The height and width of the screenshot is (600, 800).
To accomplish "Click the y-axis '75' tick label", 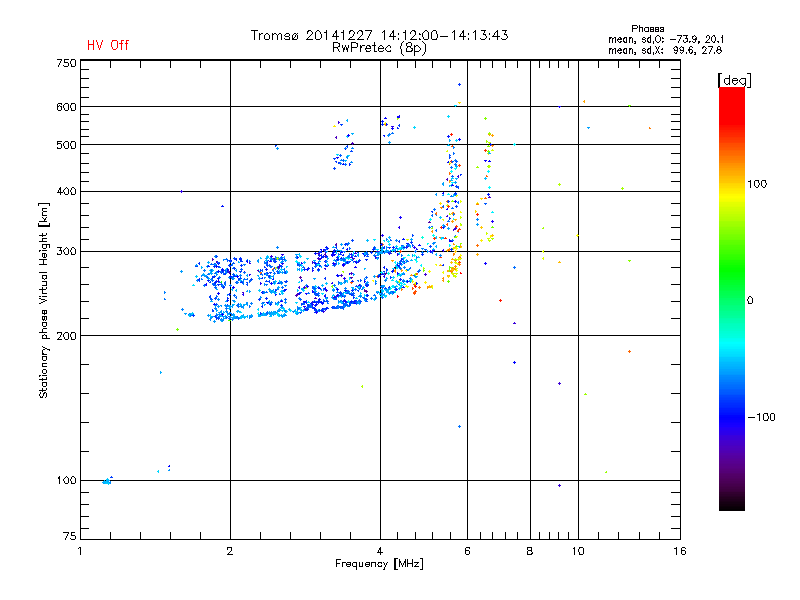I will pos(70,536).
